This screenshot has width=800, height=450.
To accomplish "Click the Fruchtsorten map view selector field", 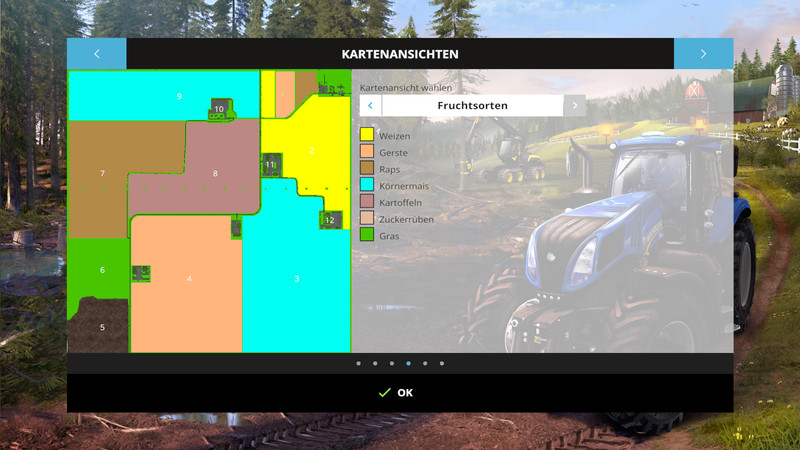I will click(x=472, y=105).
